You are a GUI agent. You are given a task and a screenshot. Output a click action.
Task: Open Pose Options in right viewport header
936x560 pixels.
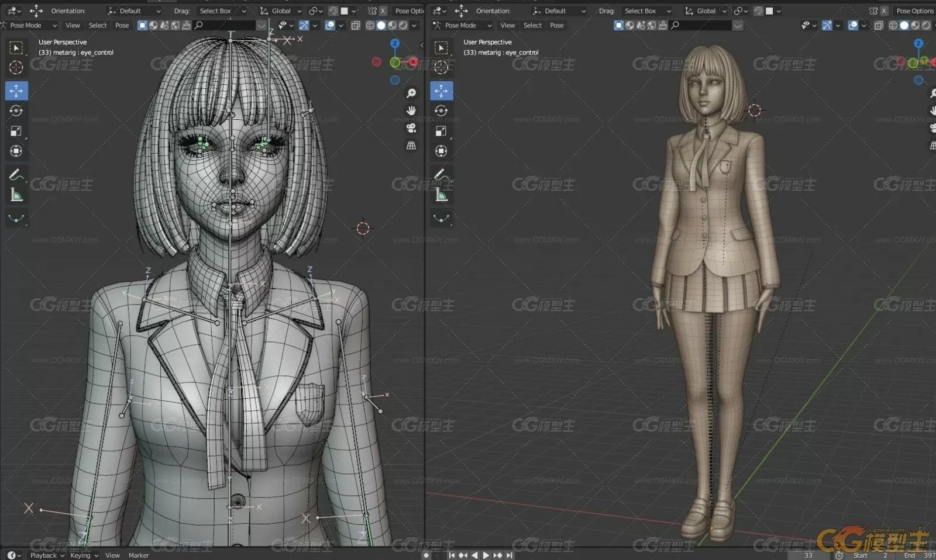tap(915, 11)
